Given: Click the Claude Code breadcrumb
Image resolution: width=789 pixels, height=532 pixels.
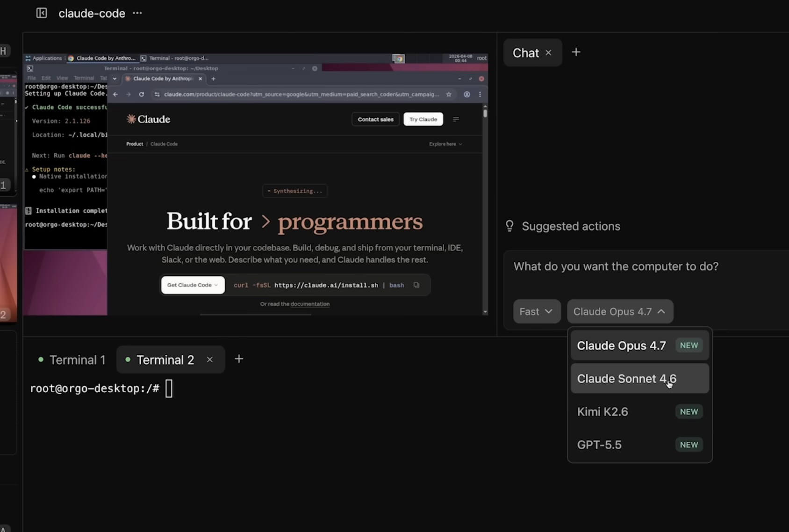Looking at the screenshot, I should 164,144.
